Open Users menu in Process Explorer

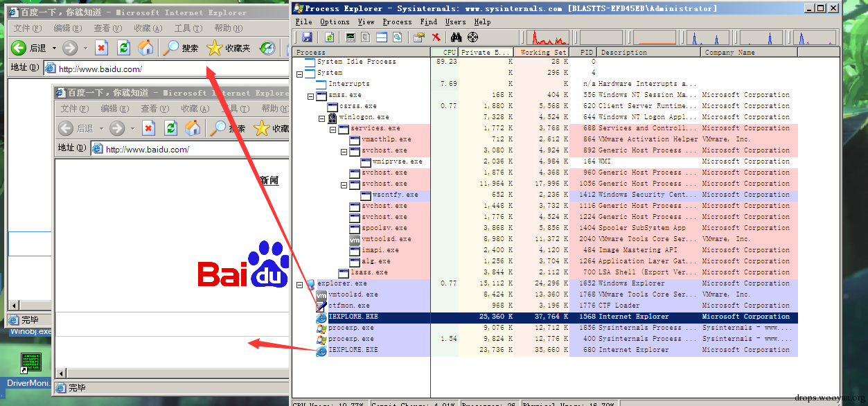coord(455,21)
